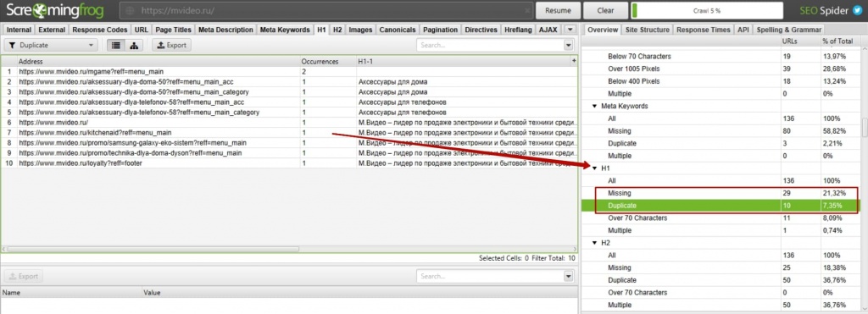Viewport: 868px width, 314px height.
Task: Click the plus icon to add column
Action: (x=574, y=61)
